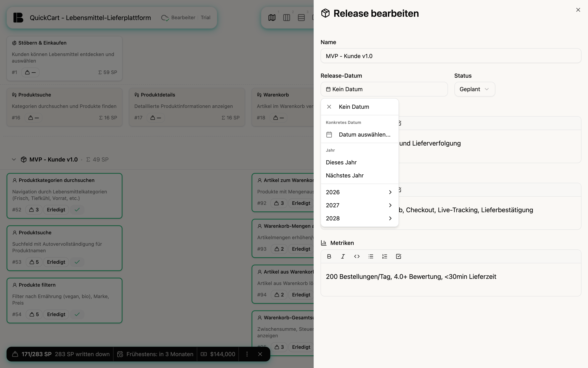Click the QuickCart app logo icon
588x368 pixels.
click(18, 18)
